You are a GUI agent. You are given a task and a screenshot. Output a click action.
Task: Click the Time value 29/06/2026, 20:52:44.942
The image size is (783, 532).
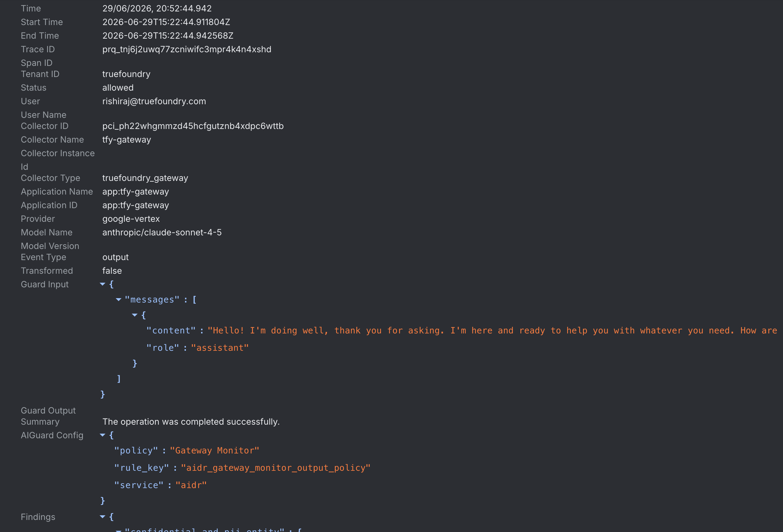click(157, 8)
